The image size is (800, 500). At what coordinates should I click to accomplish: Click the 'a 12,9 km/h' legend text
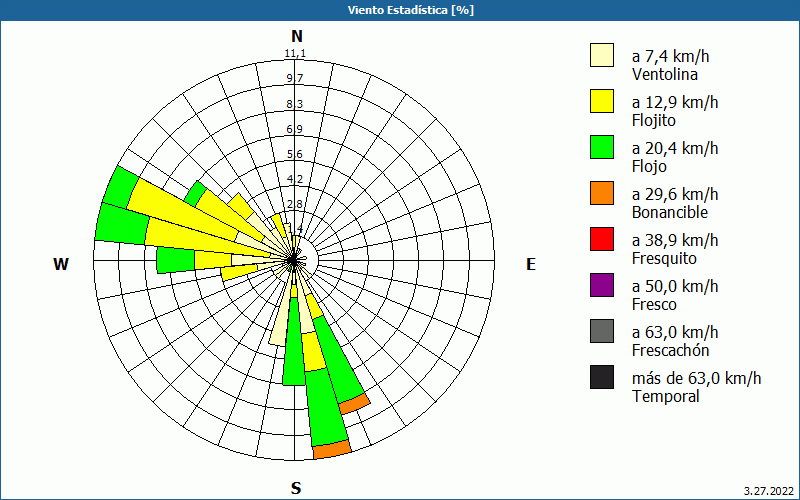coord(675,102)
